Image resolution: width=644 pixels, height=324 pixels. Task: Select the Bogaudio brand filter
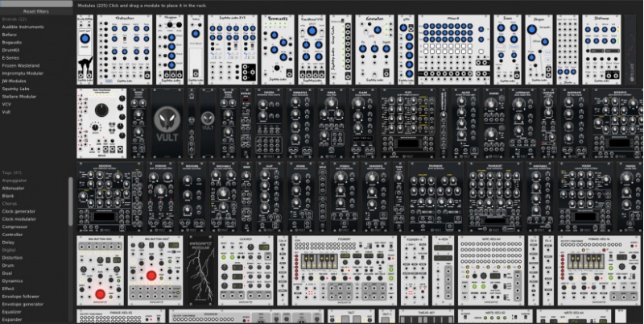(12, 43)
